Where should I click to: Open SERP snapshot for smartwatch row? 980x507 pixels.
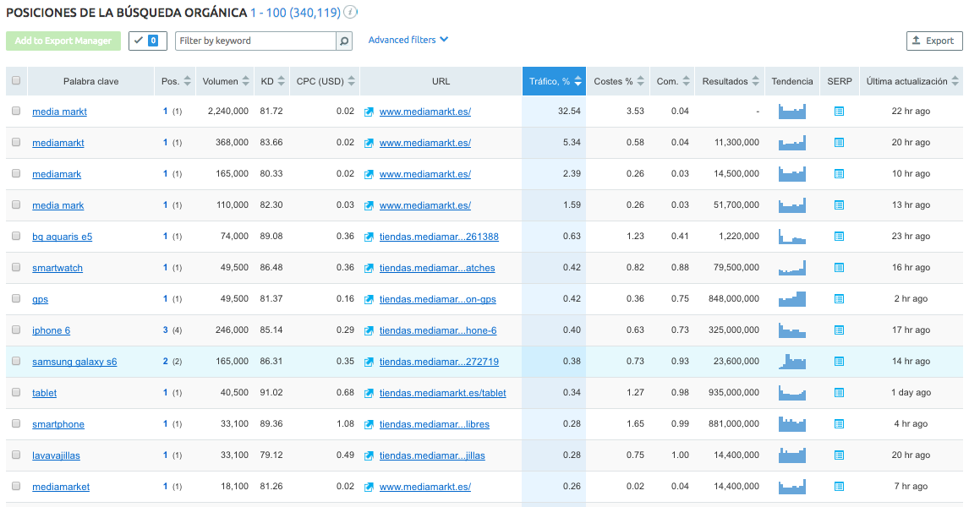[839, 267]
